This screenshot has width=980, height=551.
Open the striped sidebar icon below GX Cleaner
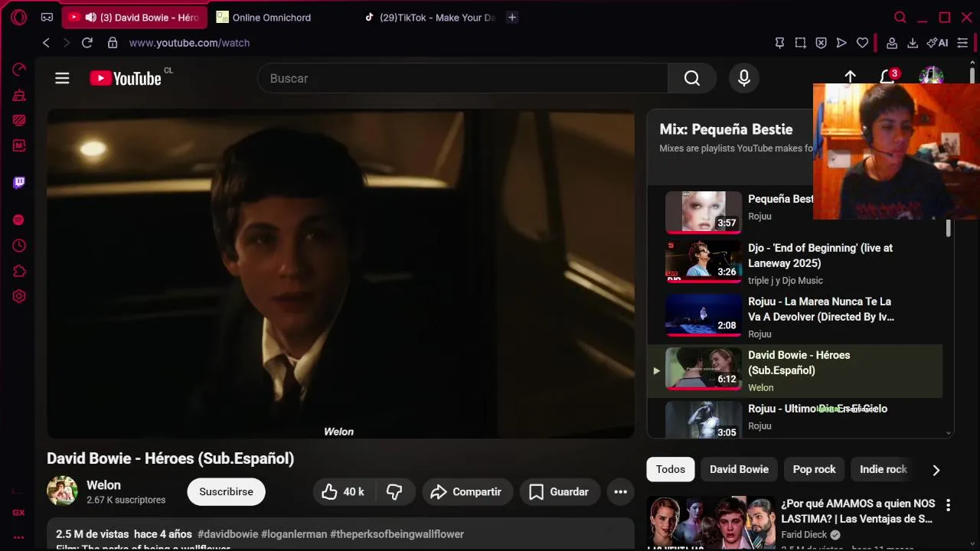[19, 120]
